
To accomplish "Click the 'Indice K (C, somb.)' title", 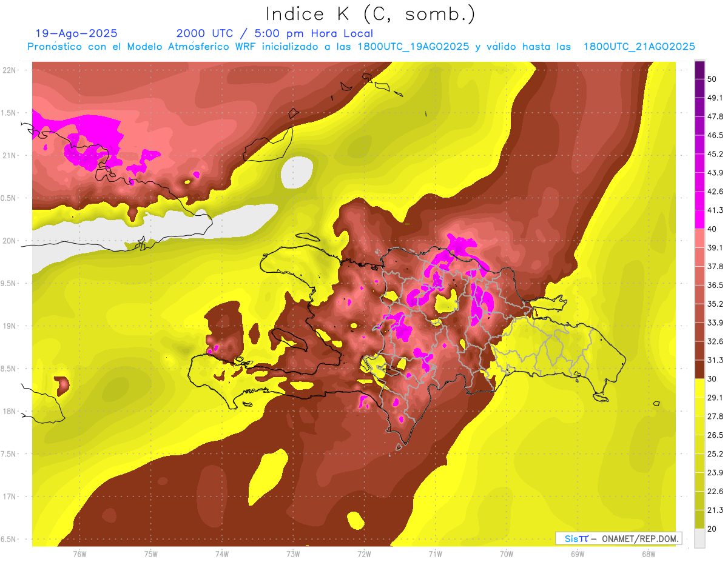I will tap(371, 15).
